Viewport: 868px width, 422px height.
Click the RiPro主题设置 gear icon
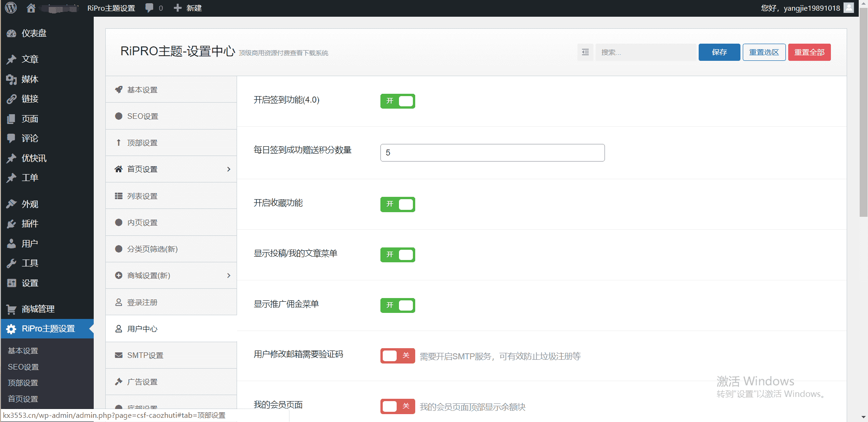(12, 329)
